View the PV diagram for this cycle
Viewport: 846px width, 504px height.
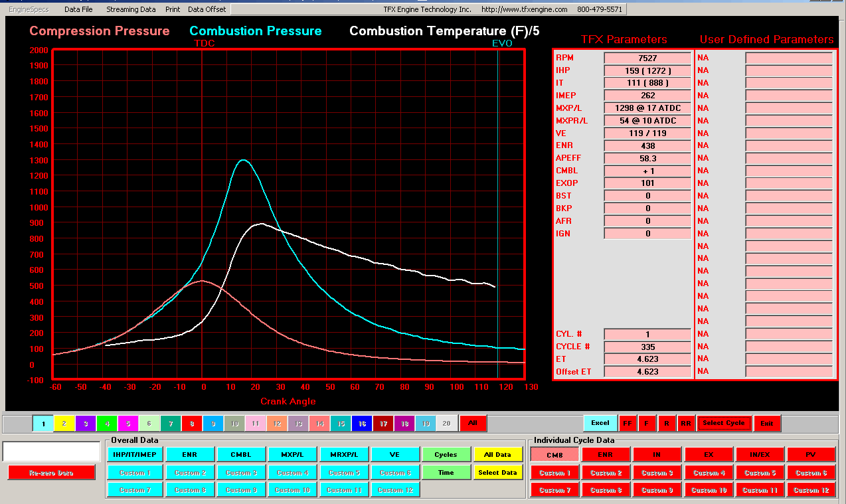click(x=811, y=454)
